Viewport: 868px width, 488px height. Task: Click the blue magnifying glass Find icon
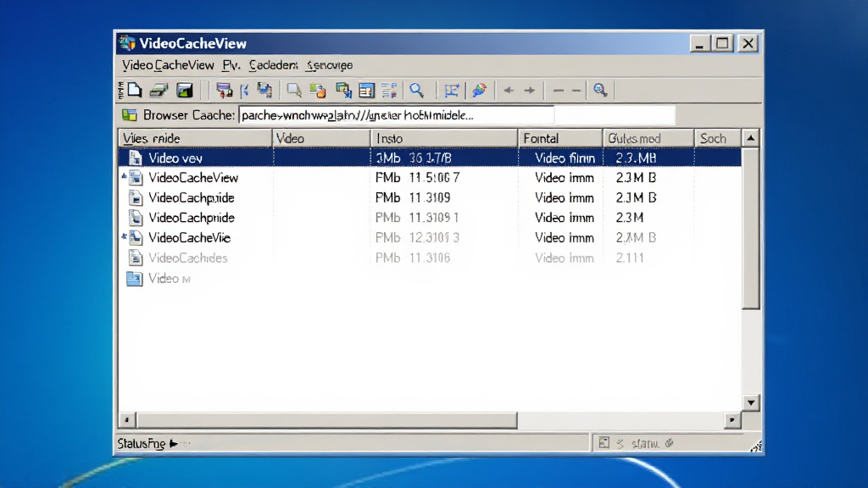pyautogui.click(x=417, y=90)
